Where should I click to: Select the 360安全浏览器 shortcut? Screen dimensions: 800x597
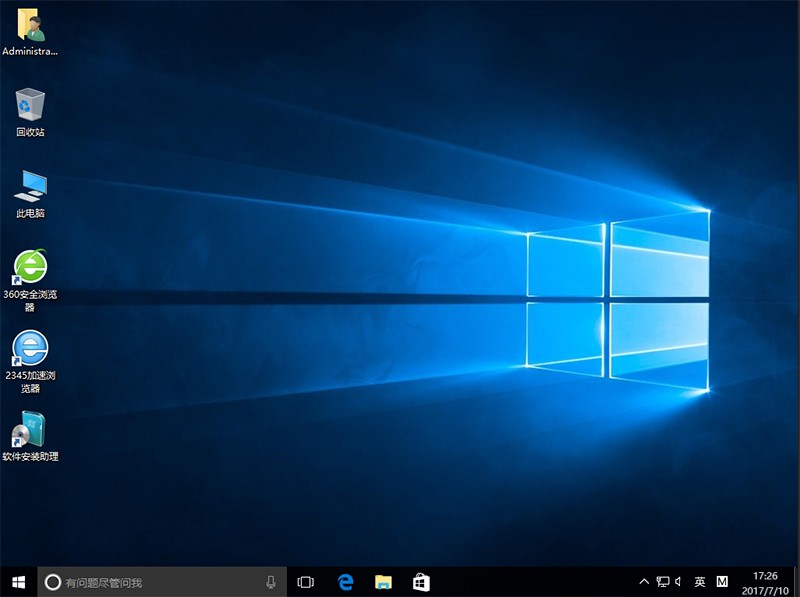[30, 280]
